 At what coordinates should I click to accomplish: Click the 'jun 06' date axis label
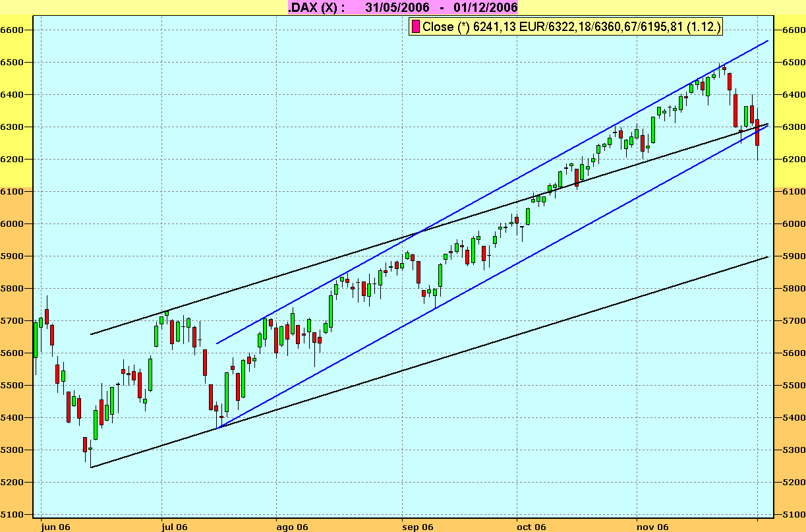(55, 526)
